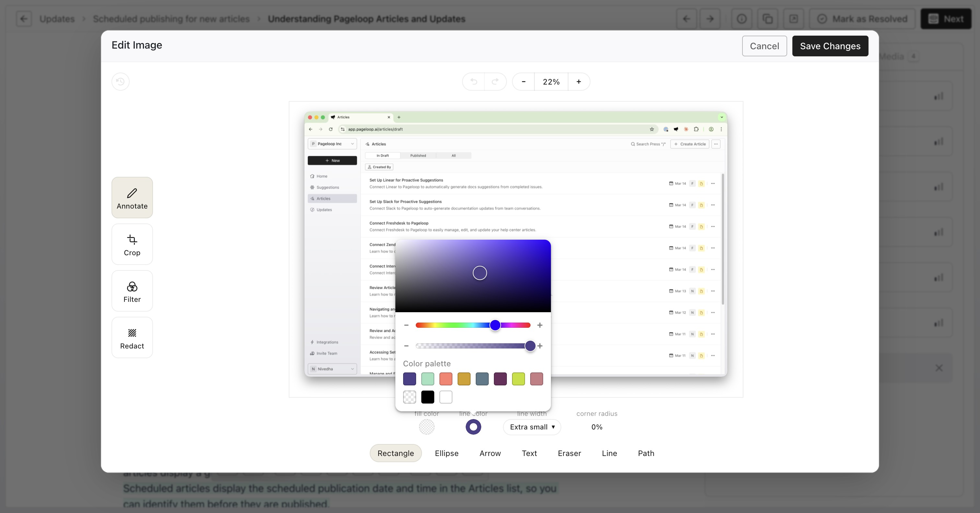This screenshot has width=980, height=513.
Task: Select the Crop tool
Action: [x=132, y=244]
